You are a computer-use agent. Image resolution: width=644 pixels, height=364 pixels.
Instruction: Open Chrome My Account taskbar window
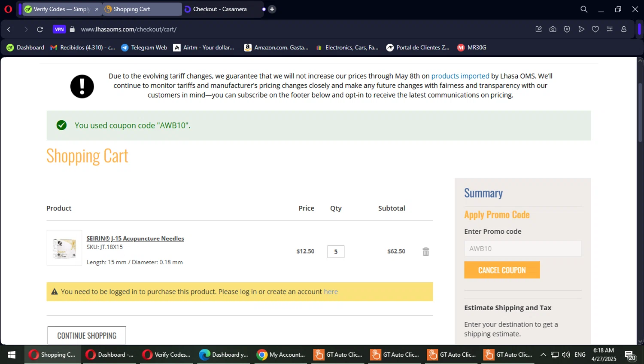point(280,355)
